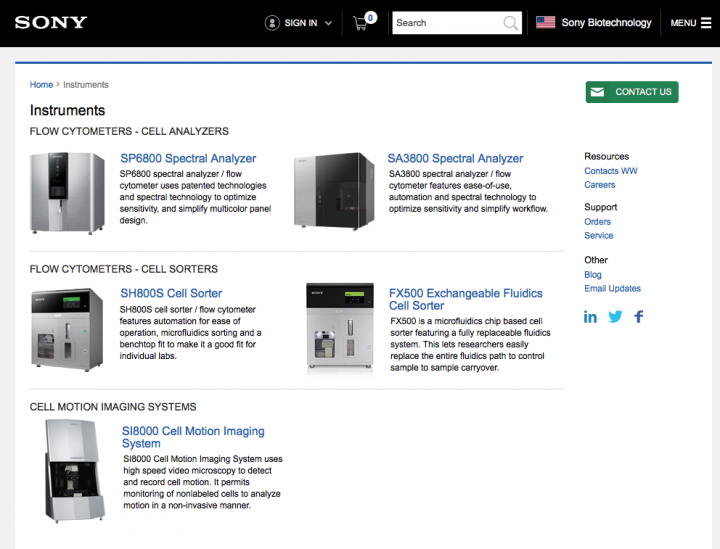
Task: Open the hamburger MENU
Action: (x=691, y=23)
